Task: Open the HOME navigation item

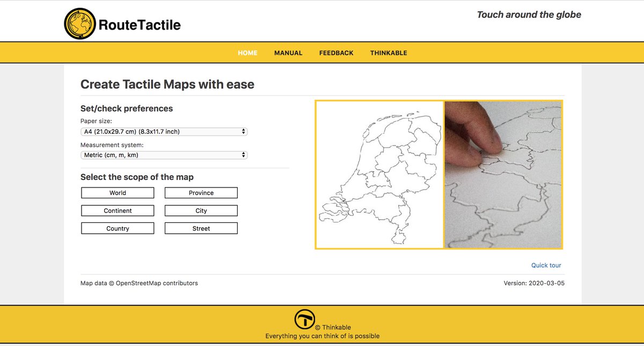Action: click(x=247, y=53)
